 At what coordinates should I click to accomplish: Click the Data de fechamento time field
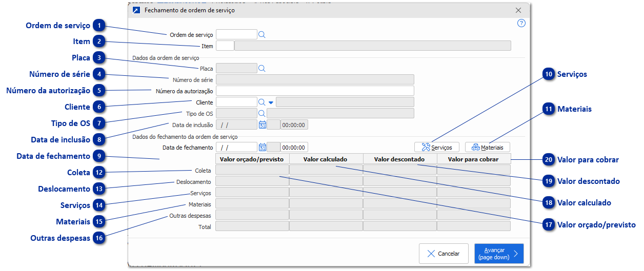[294, 148]
